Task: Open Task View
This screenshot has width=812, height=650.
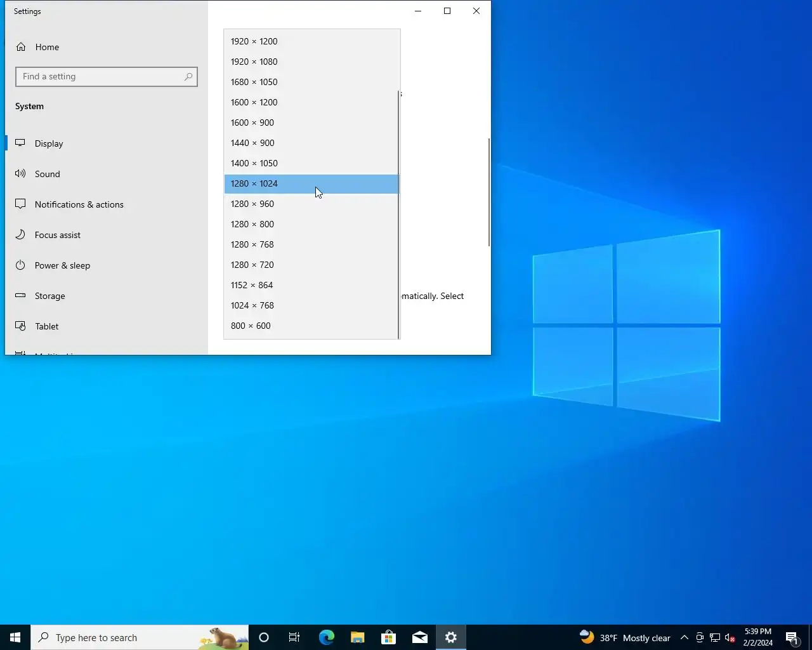Action: pyautogui.click(x=294, y=637)
